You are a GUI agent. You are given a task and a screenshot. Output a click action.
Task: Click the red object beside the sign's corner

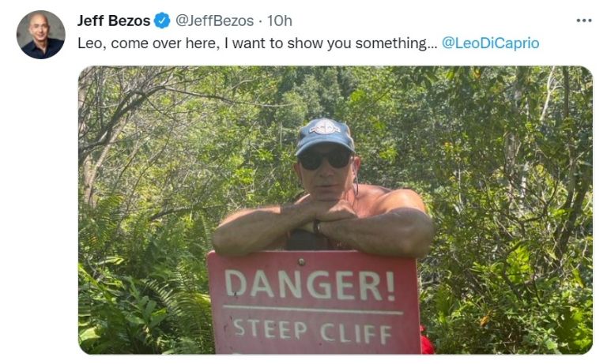click(x=427, y=341)
